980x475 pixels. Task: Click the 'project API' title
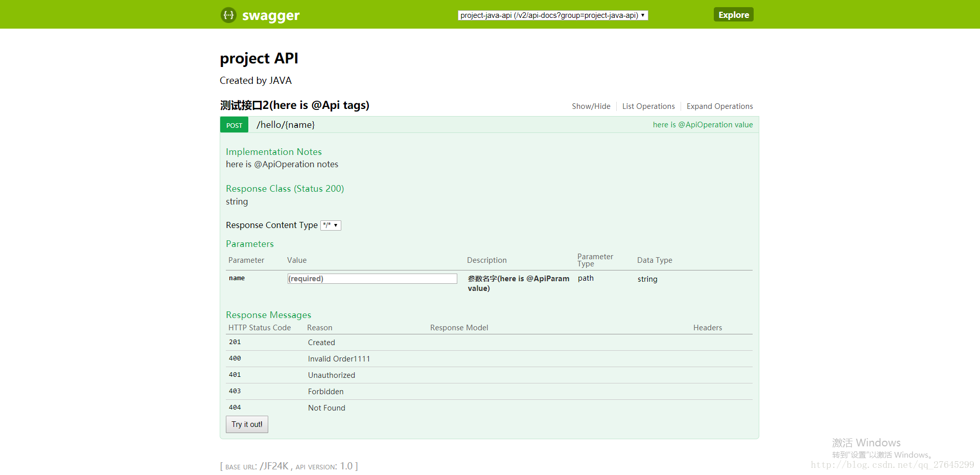point(259,58)
